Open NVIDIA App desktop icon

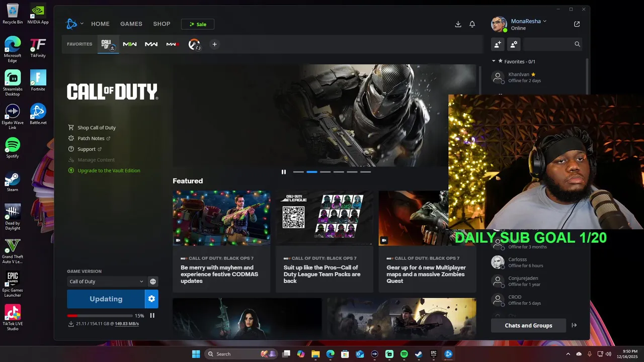pyautogui.click(x=38, y=14)
